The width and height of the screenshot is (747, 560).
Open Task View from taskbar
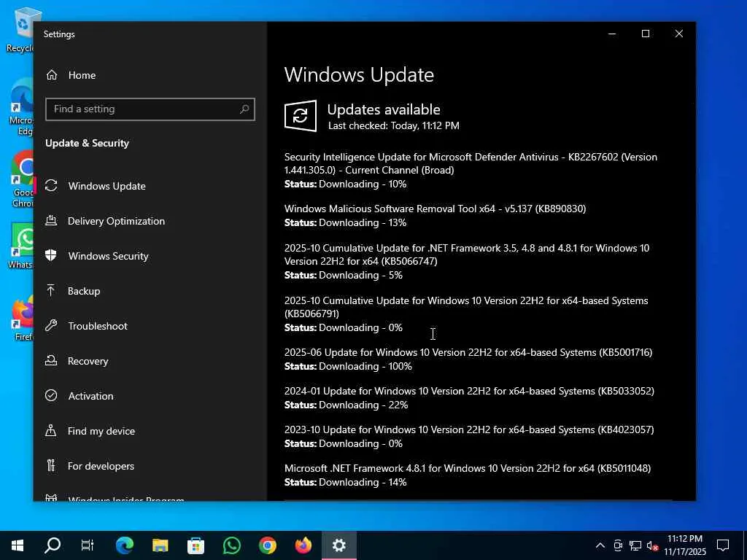[x=88, y=545]
